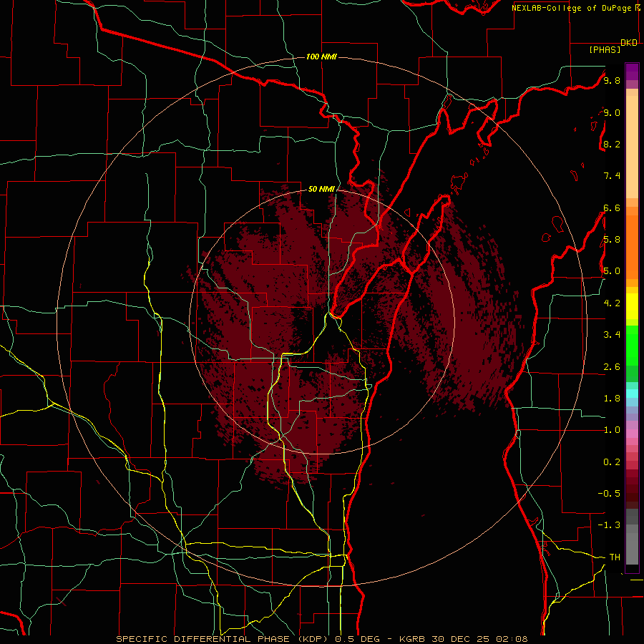Pick the bright green color bar segment
This screenshot has width=644, height=644.
(x=632, y=345)
